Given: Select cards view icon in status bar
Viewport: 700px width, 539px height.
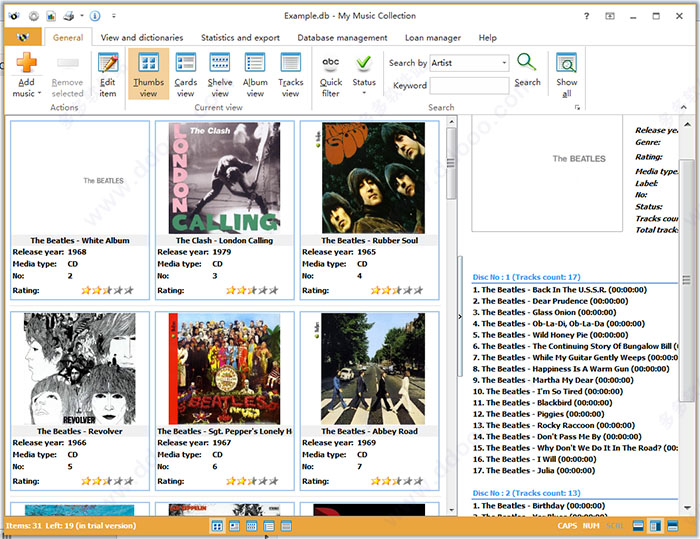Looking at the screenshot, I should (234, 526).
